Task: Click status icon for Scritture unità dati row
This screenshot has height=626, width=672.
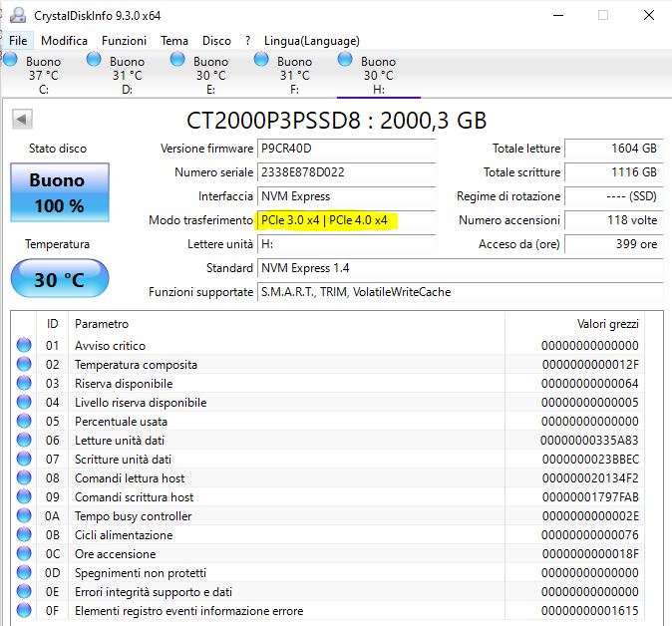Action: [24, 459]
